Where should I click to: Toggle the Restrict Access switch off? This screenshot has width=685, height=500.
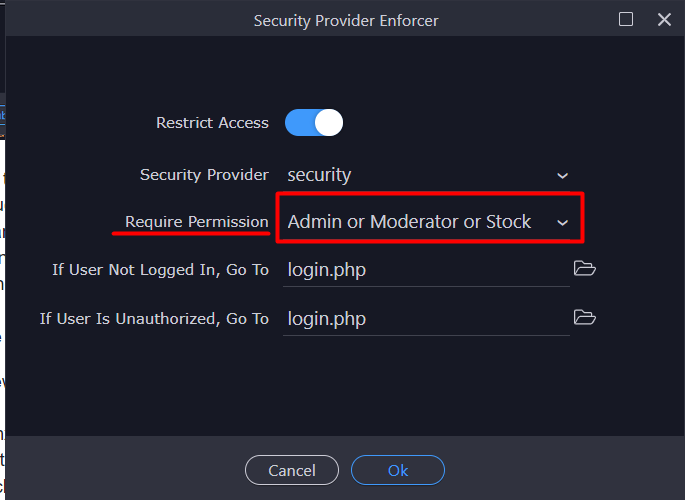coord(314,122)
